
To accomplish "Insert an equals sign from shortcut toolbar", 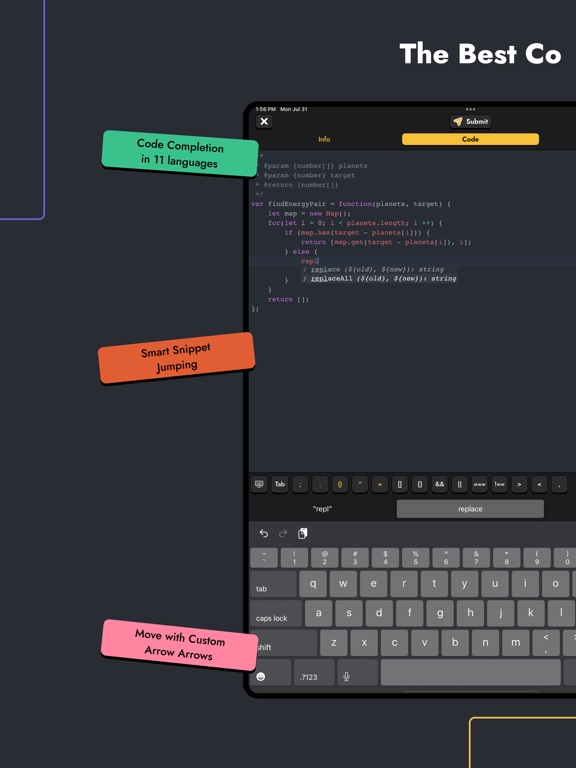I will tap(380, 484).
